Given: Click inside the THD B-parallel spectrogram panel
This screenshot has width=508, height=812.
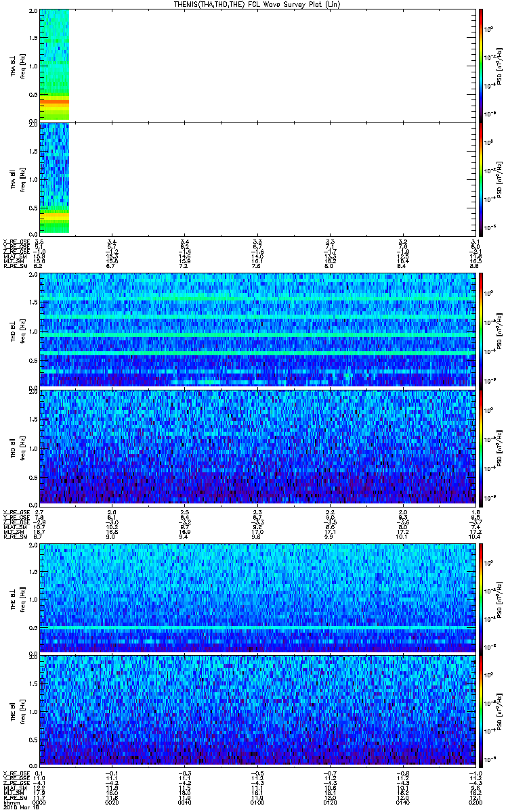Looking at the screenshot, I should (257, 447).
